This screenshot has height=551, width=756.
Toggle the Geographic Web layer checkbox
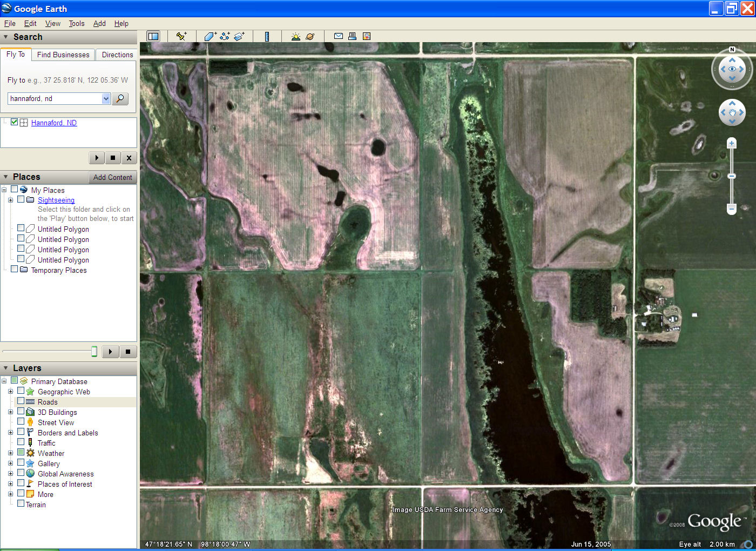click(21, 391)
